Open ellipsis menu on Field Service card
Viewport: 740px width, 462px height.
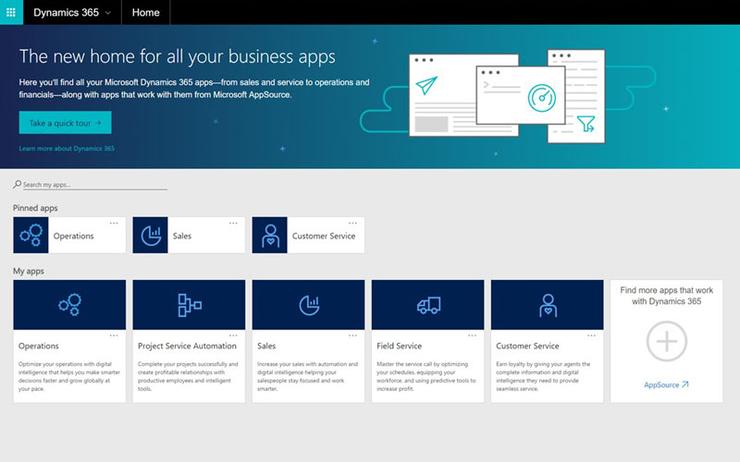coord(472,336)
